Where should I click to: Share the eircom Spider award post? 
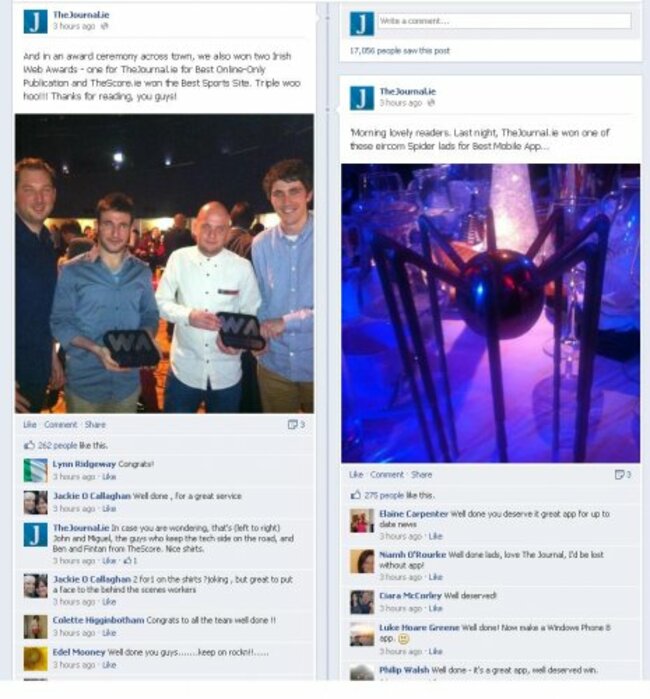421,474
